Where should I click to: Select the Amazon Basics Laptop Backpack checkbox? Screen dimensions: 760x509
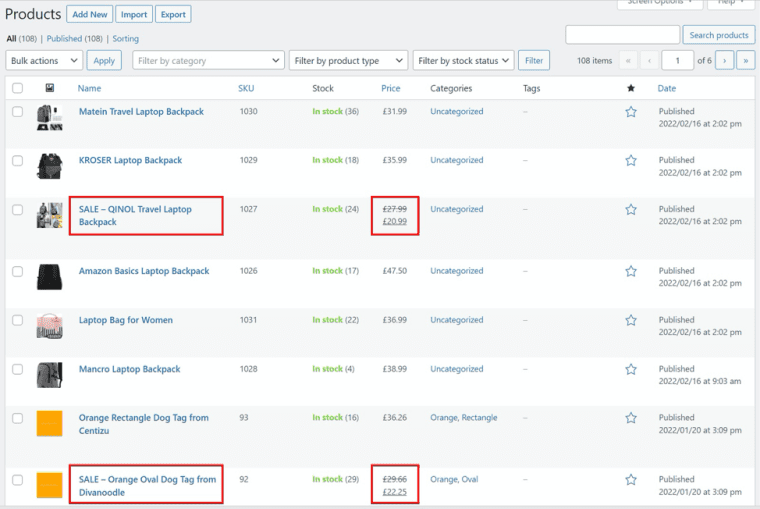[17, 271]
